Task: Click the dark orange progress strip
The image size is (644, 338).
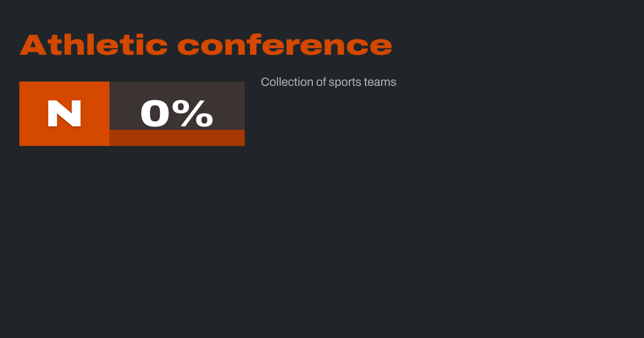Action: point(177,138)
